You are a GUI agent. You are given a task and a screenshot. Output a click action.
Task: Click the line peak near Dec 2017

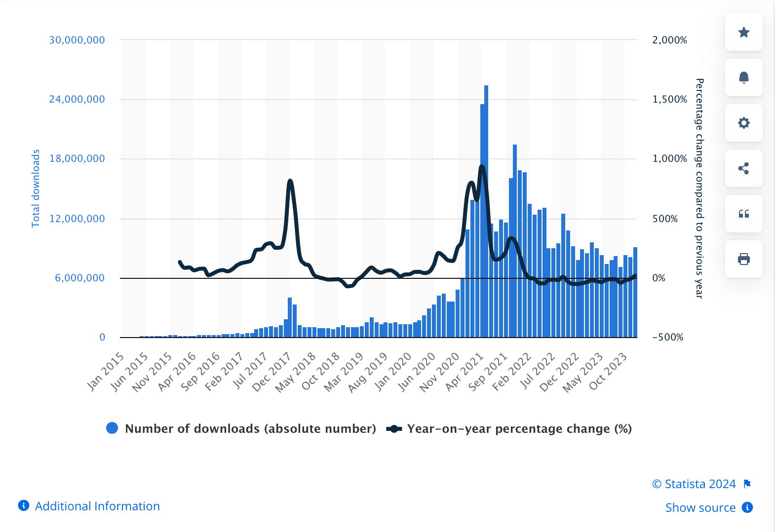[x=290, y=181]
